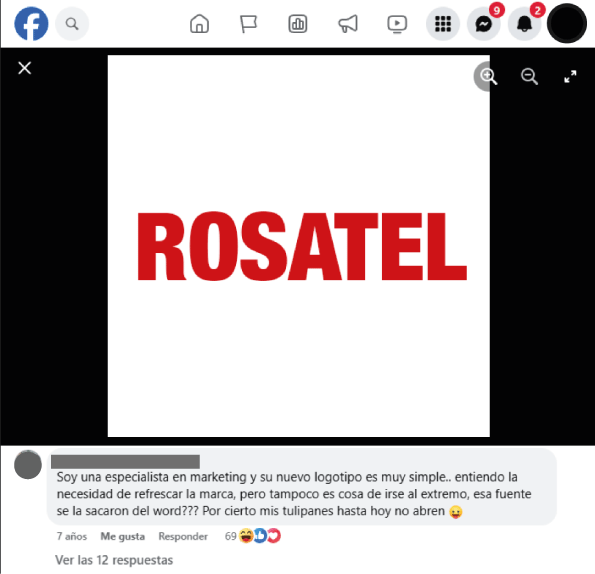Click the Facebook logo
The width and height of the screenshot is (595, 574).
click(31, 24)
